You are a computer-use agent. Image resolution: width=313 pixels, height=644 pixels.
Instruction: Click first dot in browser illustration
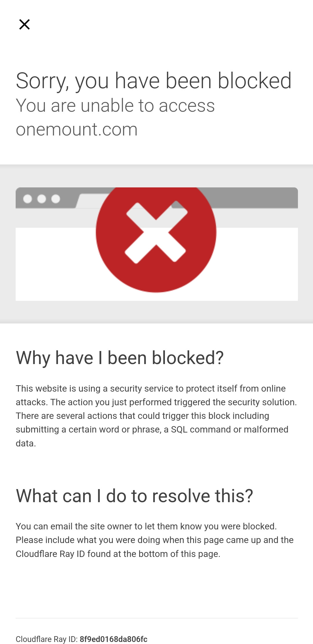coord(28,199)
